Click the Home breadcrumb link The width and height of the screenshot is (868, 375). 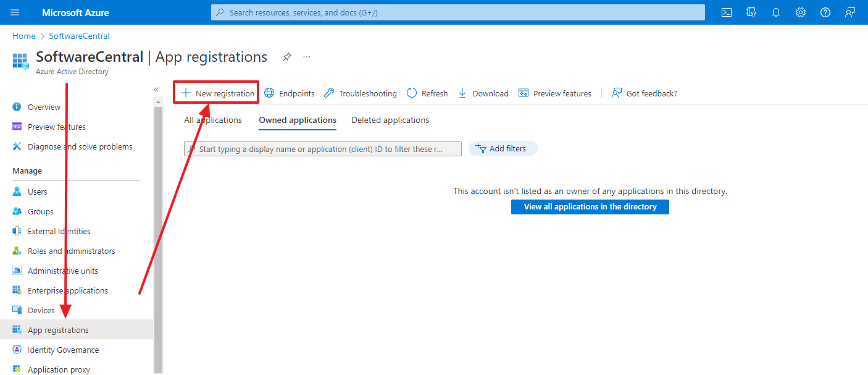click(x=23, y=36)
